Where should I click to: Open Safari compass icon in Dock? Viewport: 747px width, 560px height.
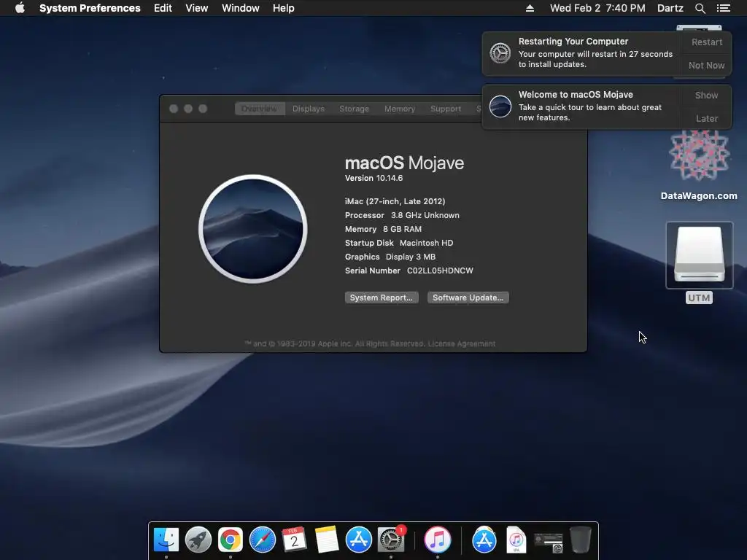263,540
